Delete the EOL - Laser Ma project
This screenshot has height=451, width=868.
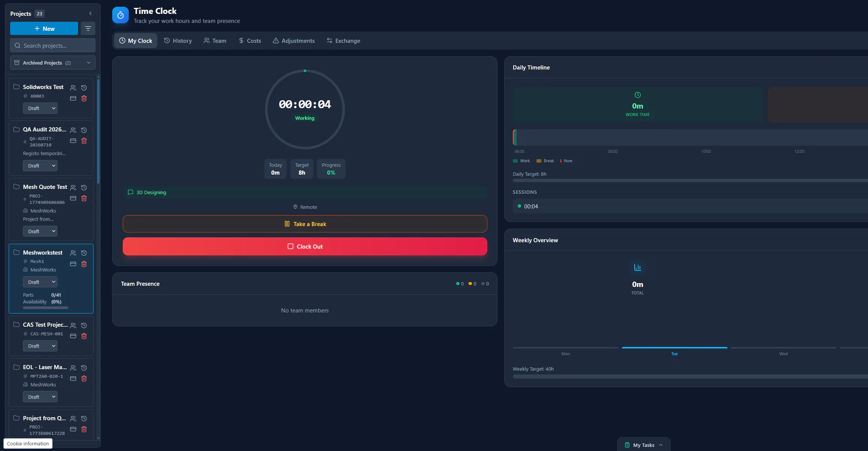coord(84,379)
